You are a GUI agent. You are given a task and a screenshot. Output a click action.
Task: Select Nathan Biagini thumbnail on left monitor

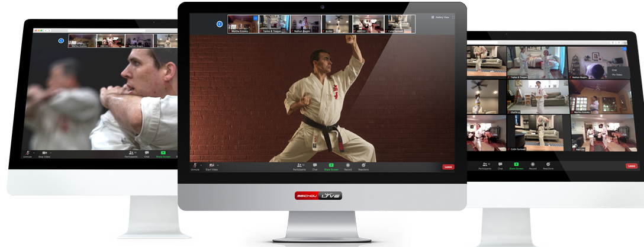[139, 41]
